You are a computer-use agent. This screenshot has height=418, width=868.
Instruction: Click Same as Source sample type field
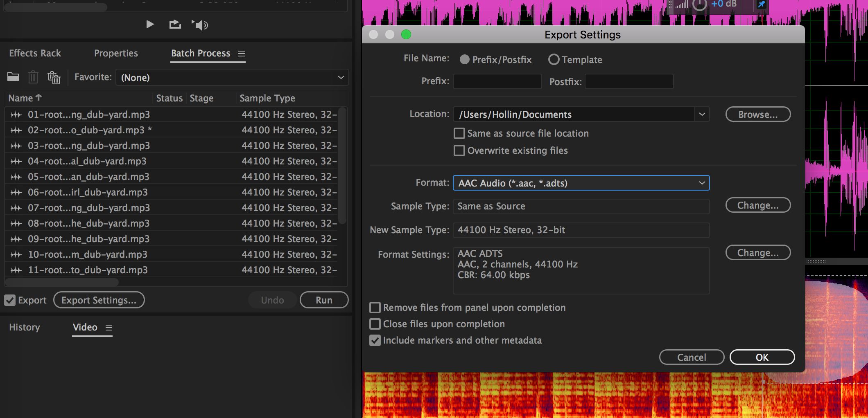[x=581, y=206]
